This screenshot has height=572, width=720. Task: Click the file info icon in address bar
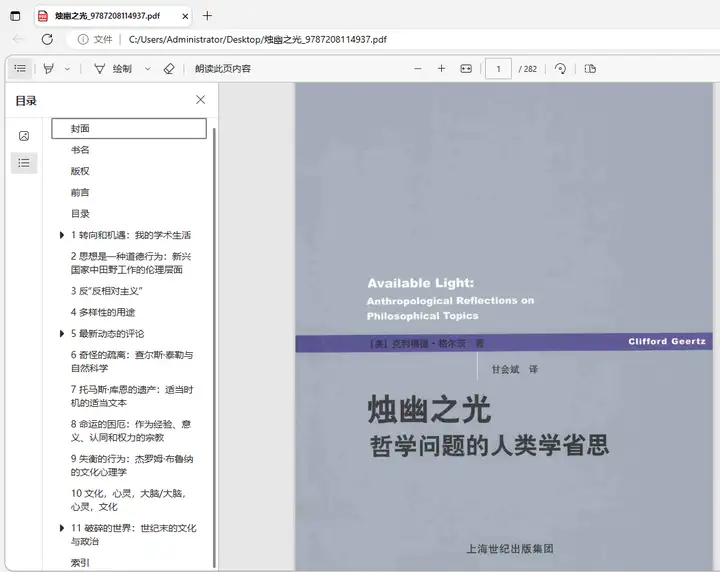pos(83,39)
